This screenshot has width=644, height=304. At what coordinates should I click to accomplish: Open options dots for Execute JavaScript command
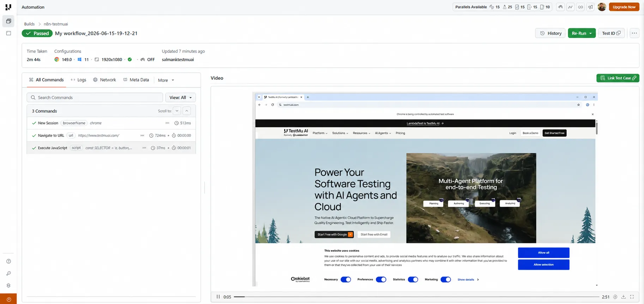(144, 148)
